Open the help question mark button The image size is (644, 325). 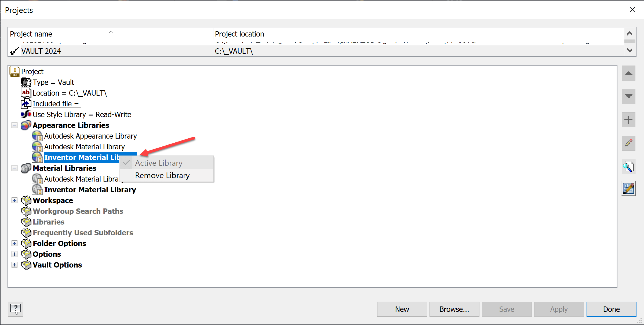[x=16, y=309]
